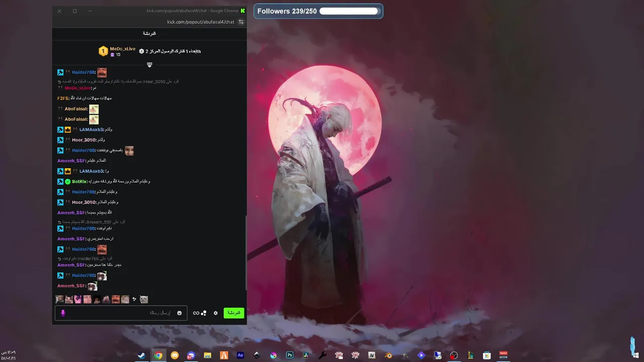Open F2FS username in chat
This screenshot has width=644, height=362.
62,98
